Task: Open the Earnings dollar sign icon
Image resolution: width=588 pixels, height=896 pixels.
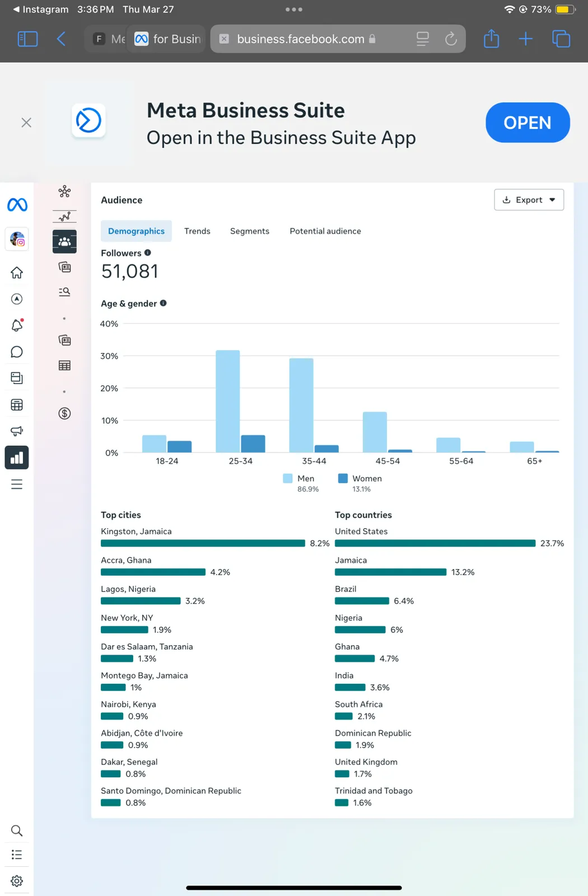Action: click(64, 414)
